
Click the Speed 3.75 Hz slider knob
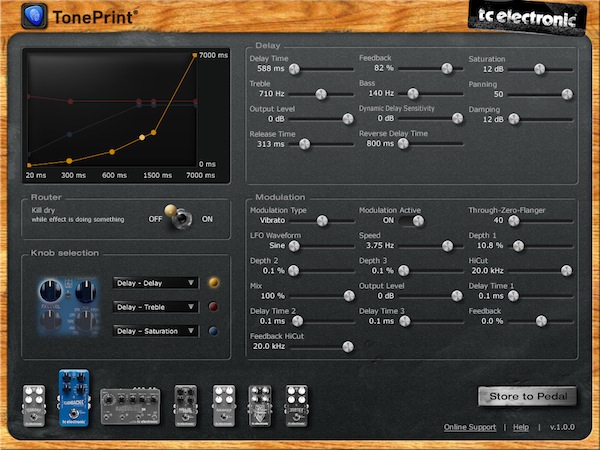[x=447, y=246]
